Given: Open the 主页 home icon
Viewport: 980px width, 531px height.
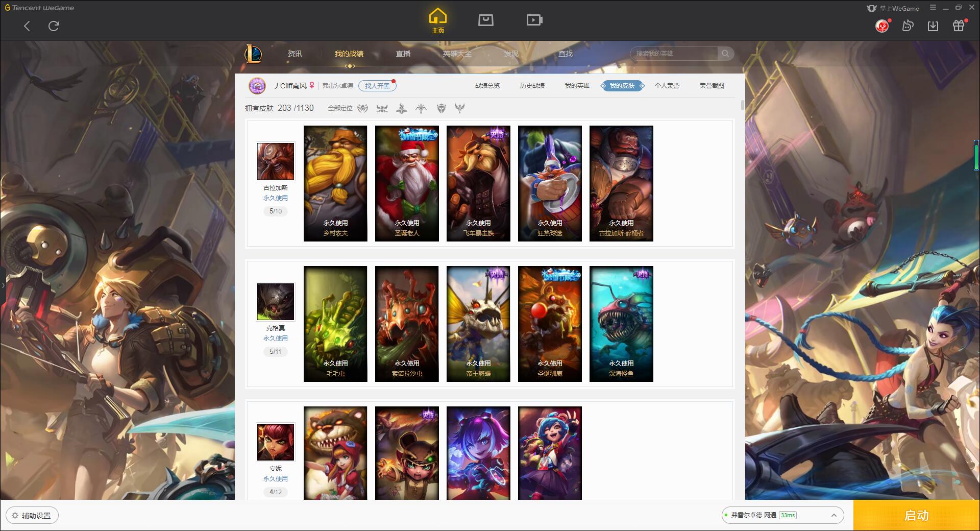Looking at the screenshot, I should [438, 21].
